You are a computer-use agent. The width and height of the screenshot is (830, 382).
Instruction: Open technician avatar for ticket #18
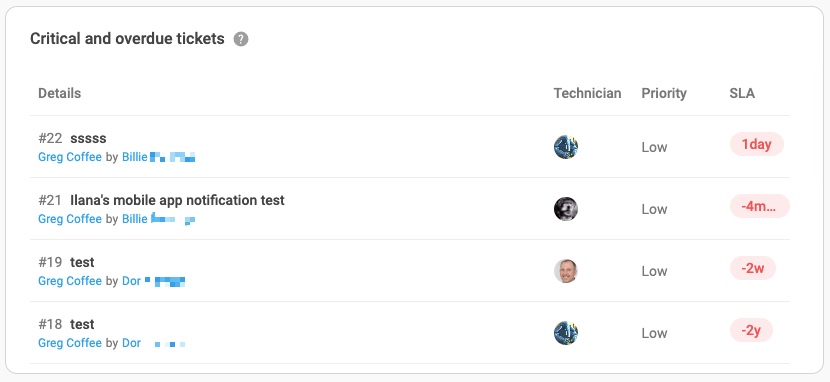tap(566, 333)
